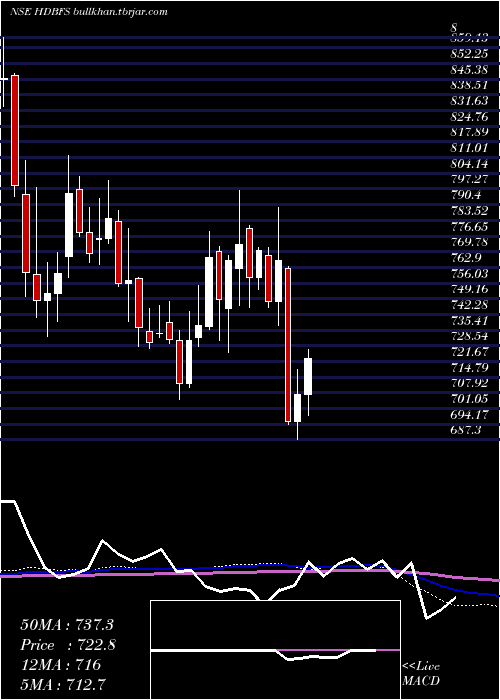
Task: Click the 12MA : 716 readout
Action: click(x=61, y=665)
